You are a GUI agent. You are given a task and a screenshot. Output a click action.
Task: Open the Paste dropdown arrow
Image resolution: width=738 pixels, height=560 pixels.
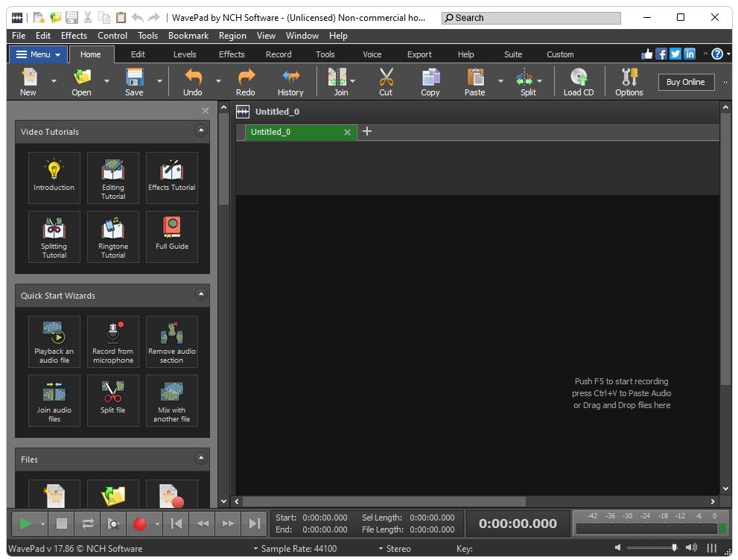coord(500,81)
